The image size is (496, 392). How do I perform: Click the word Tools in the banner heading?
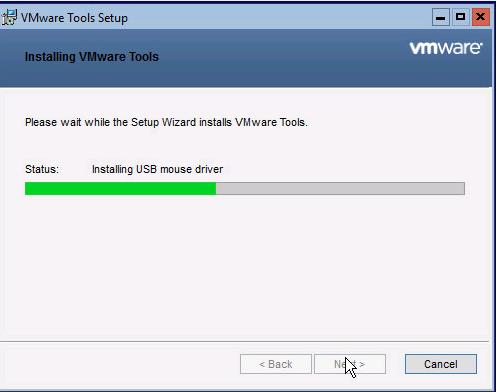coord(144,57)
